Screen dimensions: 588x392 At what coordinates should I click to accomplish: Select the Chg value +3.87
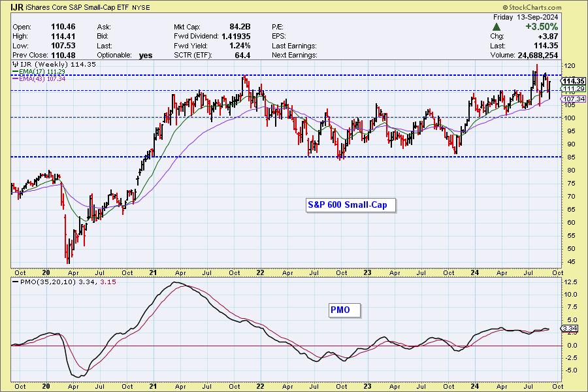[548, 37]
